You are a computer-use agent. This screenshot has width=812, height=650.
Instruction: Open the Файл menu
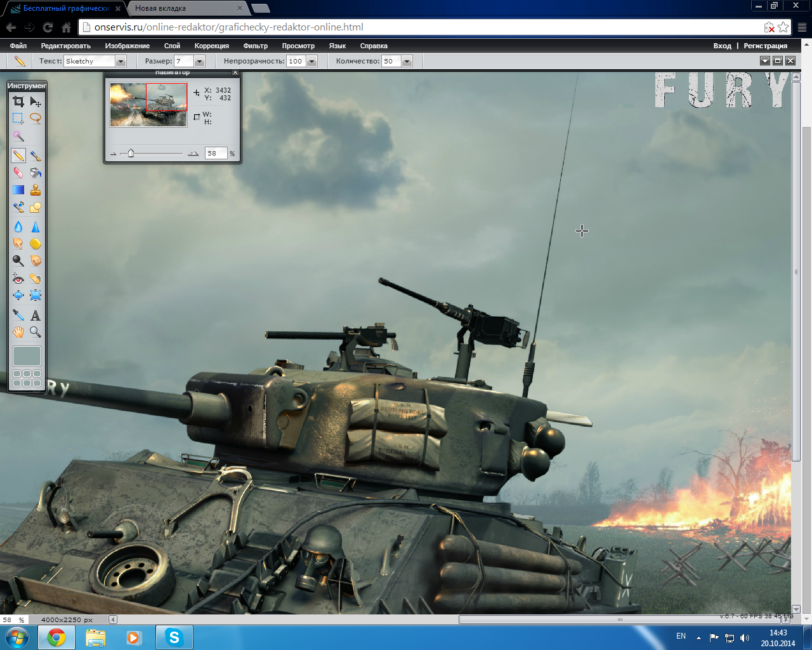pos(18,46)
